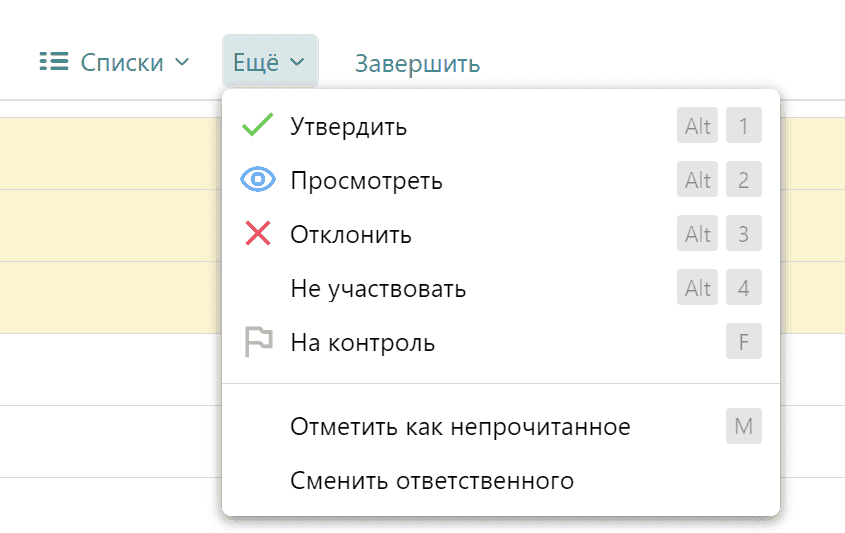Click the number 3 shortcut key badge
This screenshot has width=845, height=533.
click(x=743, y=235)
